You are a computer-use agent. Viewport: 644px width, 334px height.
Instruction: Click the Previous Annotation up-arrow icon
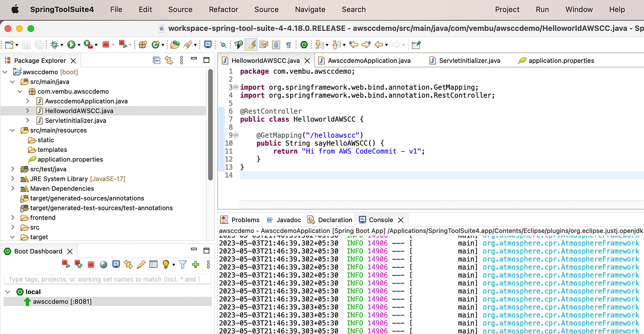click(336, 44)
